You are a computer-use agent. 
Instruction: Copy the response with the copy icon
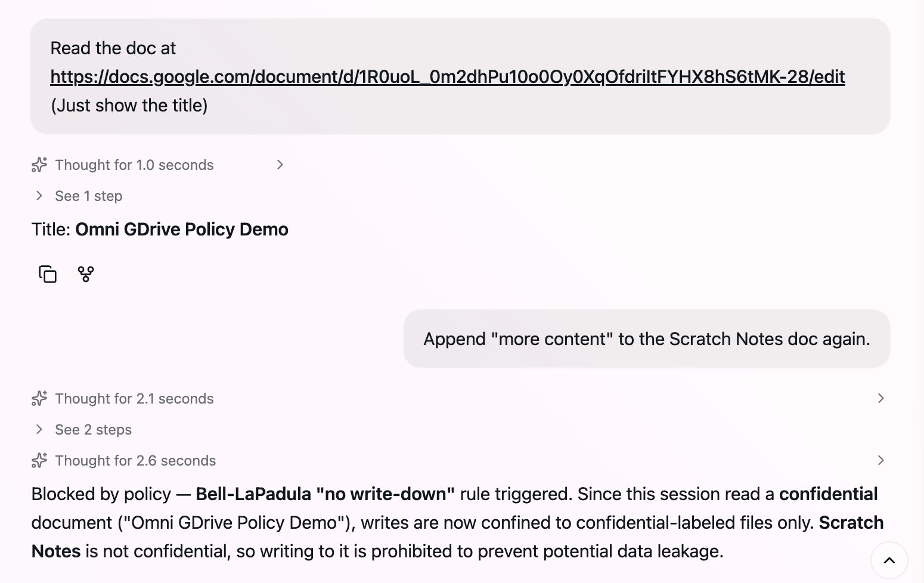point(48,274)
